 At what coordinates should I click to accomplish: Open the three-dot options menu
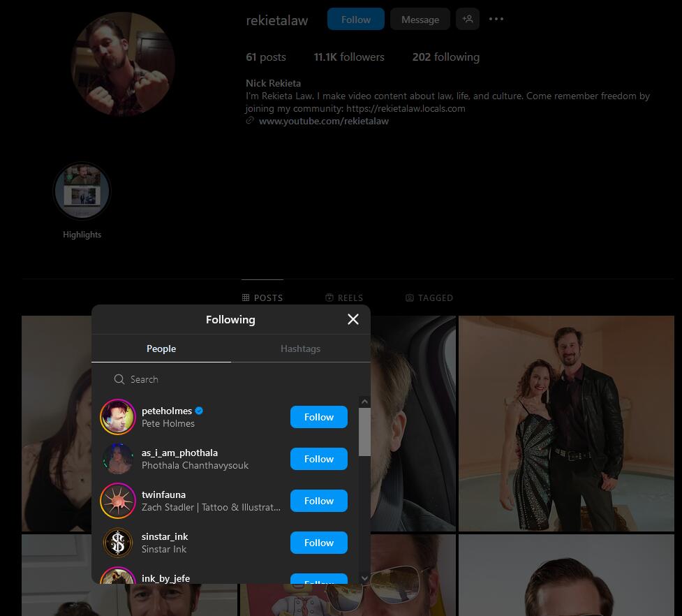point(496,19)
